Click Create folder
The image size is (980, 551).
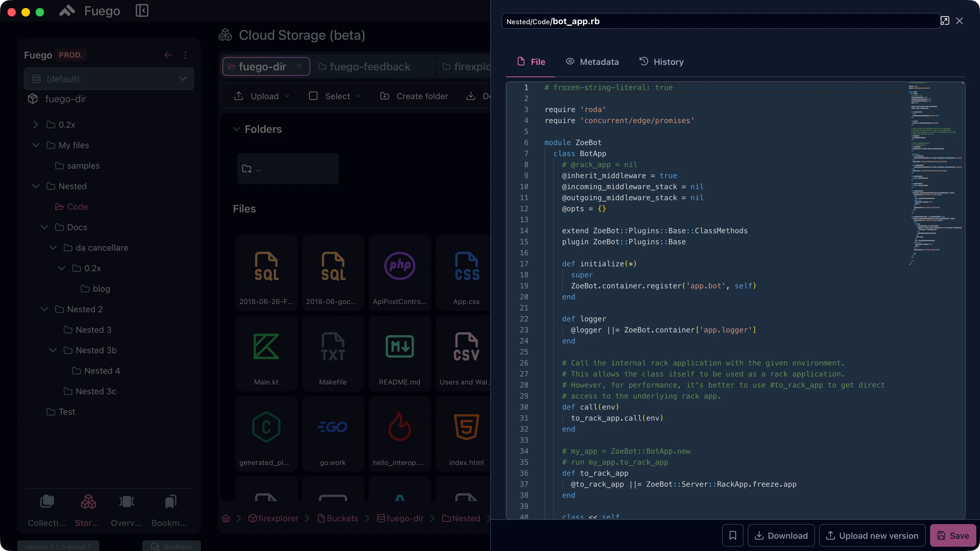(414, 96)
